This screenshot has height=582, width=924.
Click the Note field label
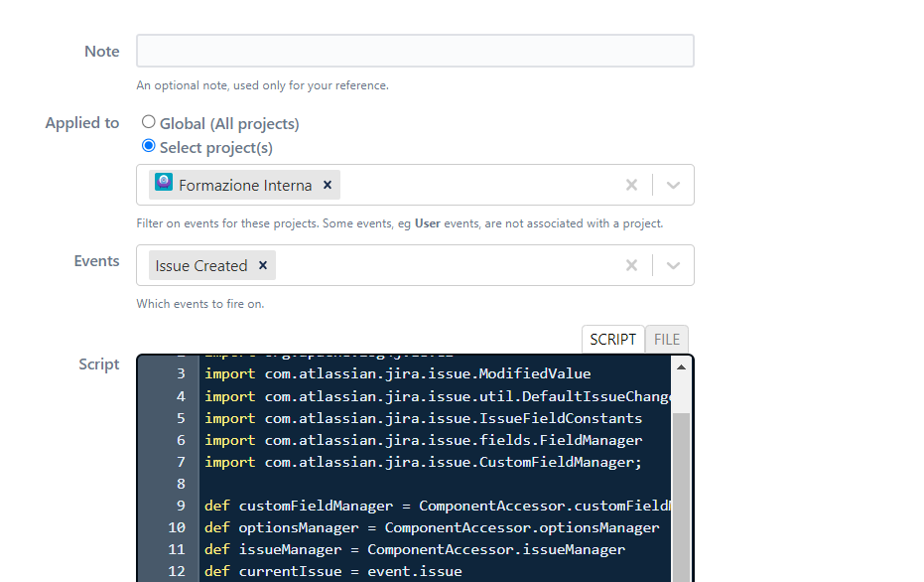(x=102, y=52)
